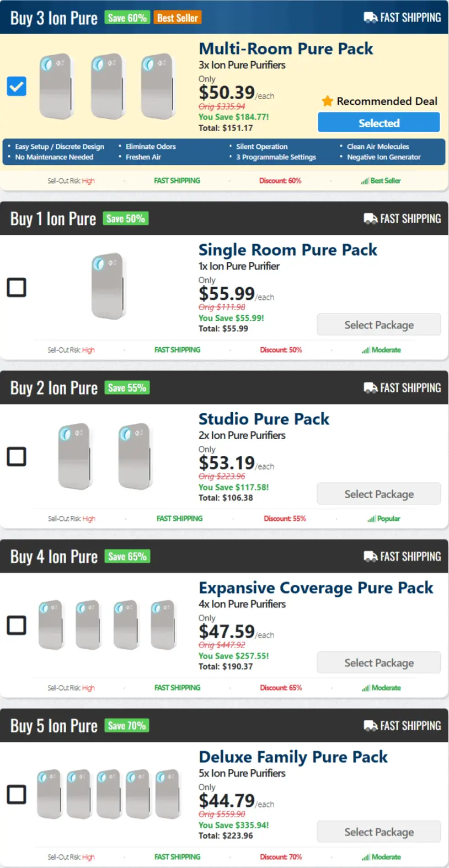Uncheck the Multi-Room Pure Pack checkbox
The height and width of the screenshot is (868, 449).
(16, 87)
